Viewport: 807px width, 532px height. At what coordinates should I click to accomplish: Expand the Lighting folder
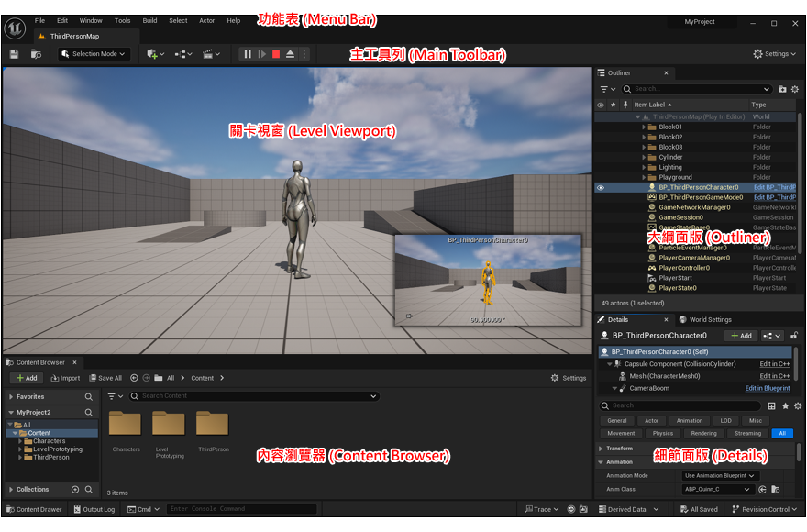coord(644,167)
